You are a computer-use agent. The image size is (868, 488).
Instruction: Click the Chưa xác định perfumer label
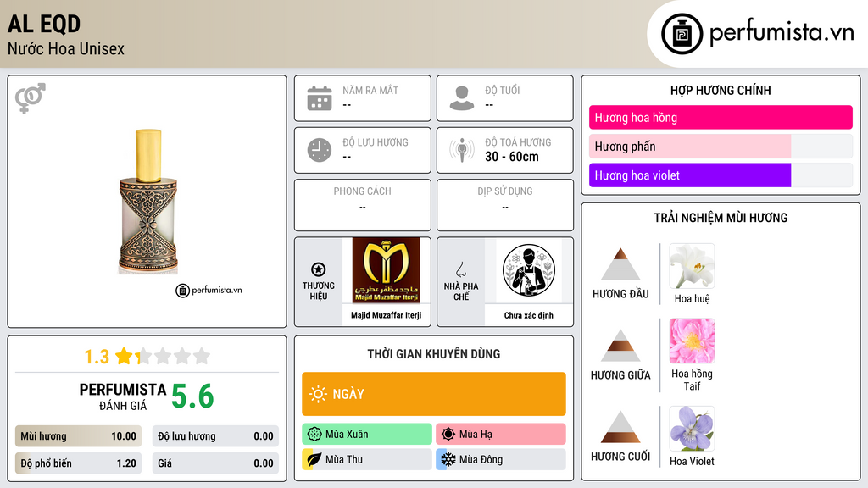click(529, 315)
